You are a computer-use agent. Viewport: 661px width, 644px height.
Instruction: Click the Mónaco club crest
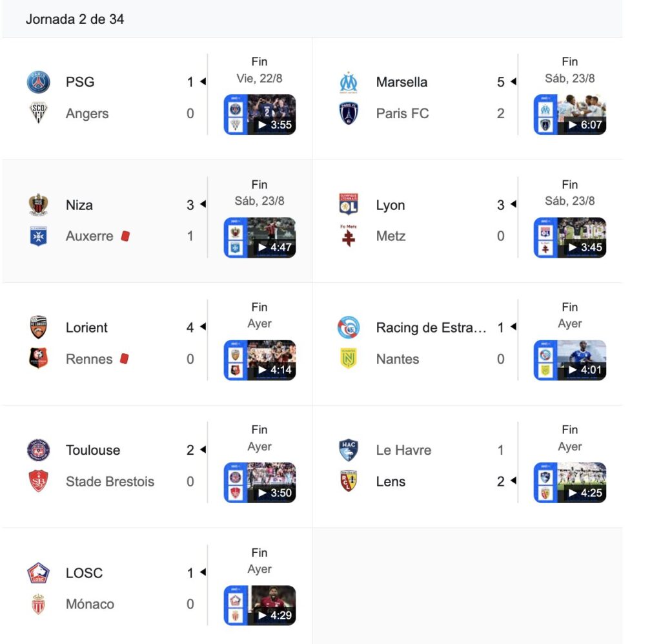pos(38,604)
